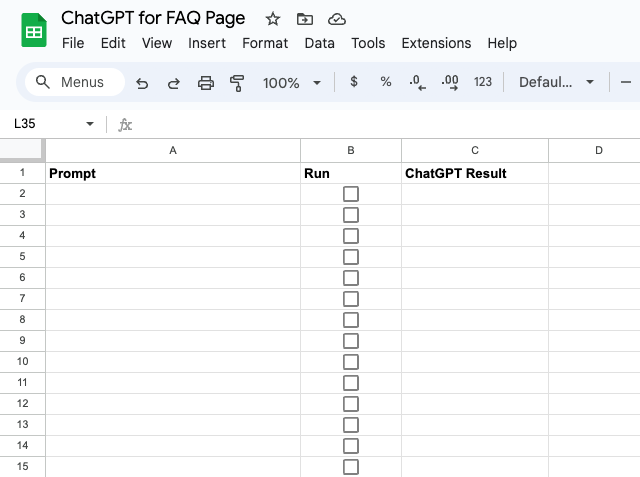Select column B header
Image resolution: width=640 pixels, height=477 pixels.
(x=351, y=151)
